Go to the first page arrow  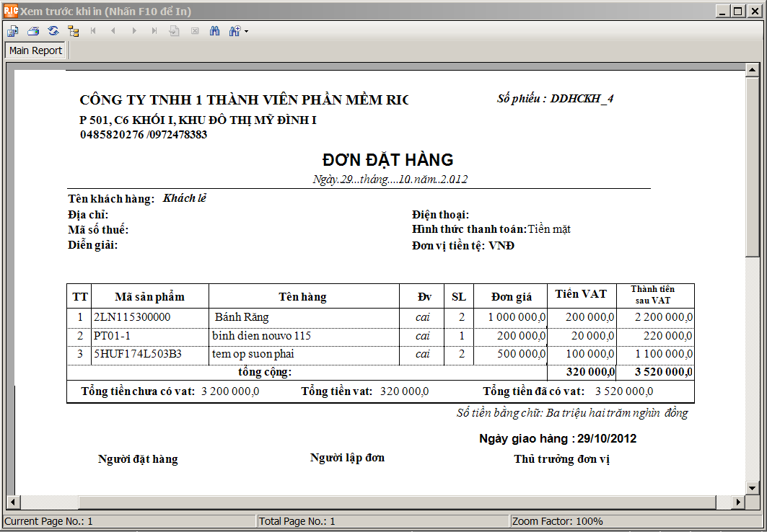tap(93, 31)
